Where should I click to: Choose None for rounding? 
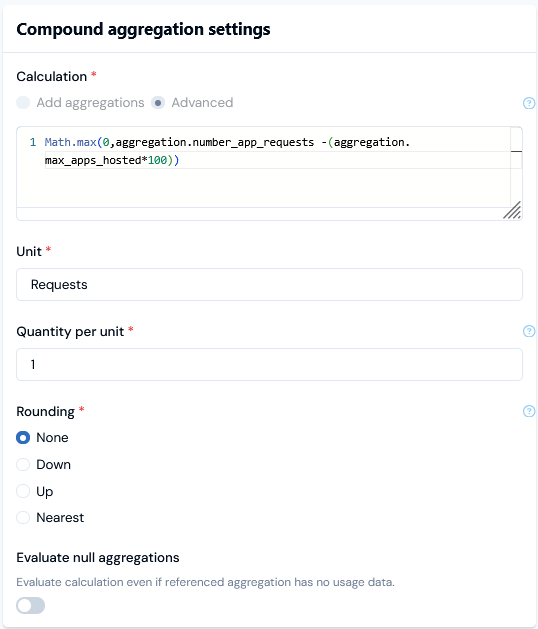[23, 437]
